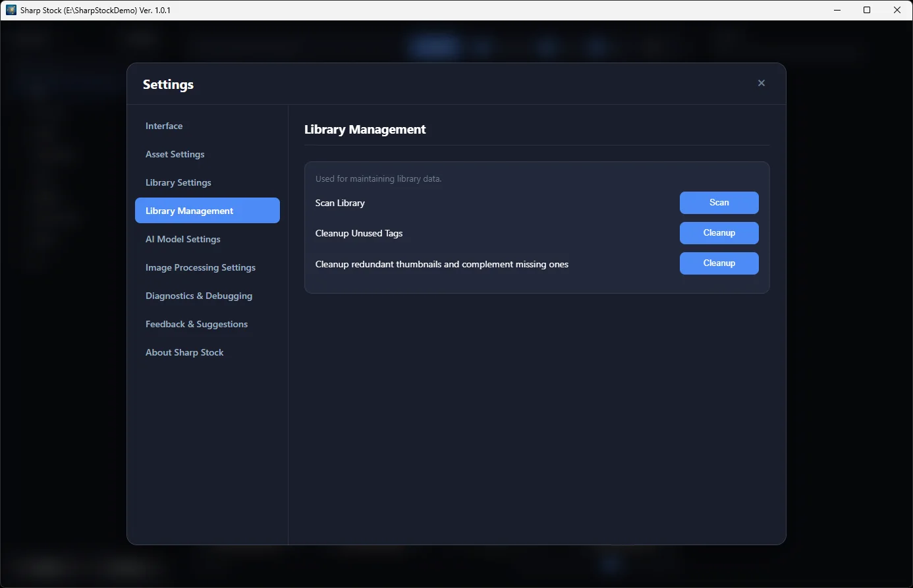Close the Settings dialog with the X
Image resolution: width=913 pixels, height=588 pixels.
tap(761, 83)
